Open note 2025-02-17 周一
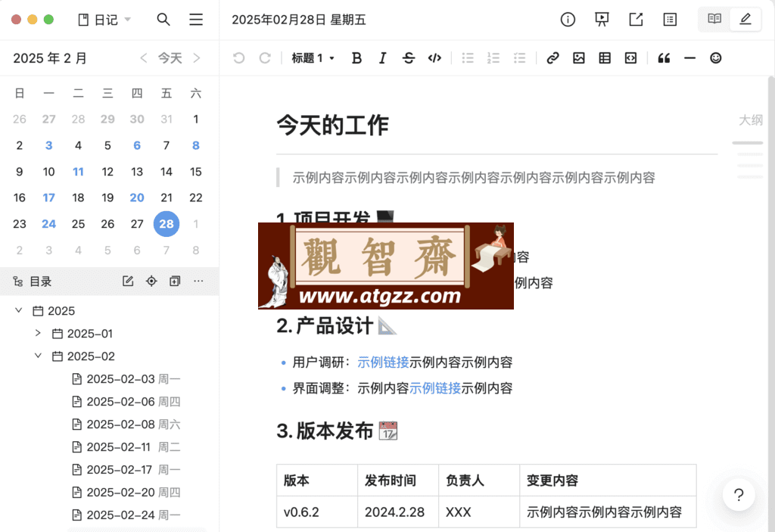 (126, 470)
